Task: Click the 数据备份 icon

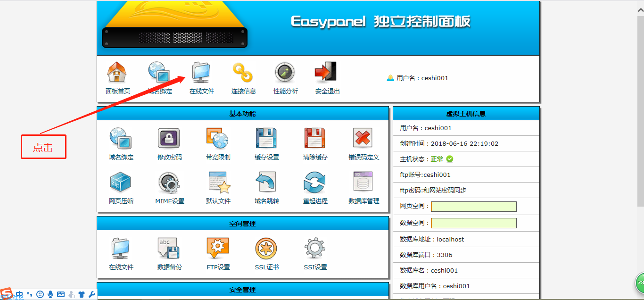Action: [x=169, y=248]
